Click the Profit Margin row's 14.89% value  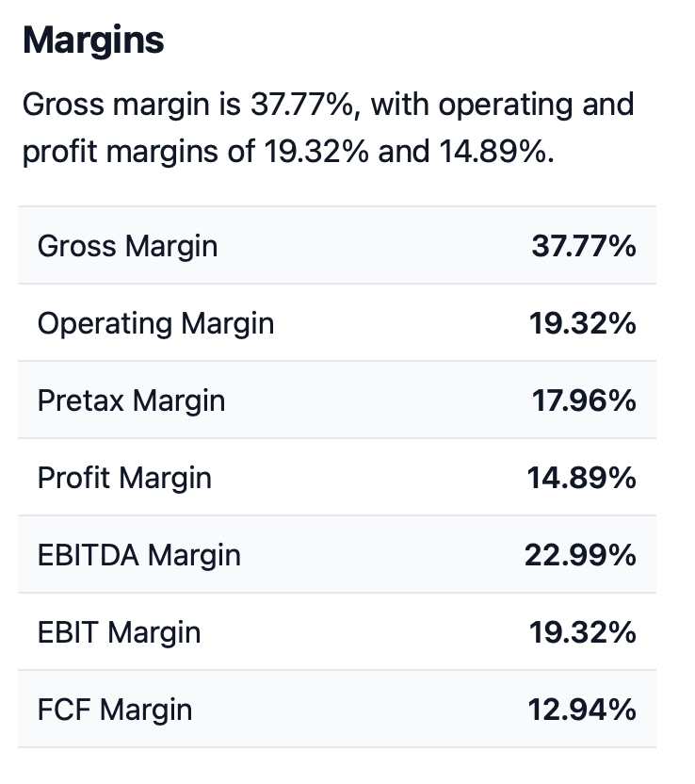point(582,478)
